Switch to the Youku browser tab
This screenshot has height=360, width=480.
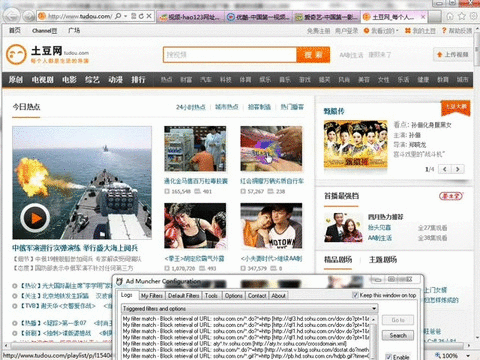259,17
